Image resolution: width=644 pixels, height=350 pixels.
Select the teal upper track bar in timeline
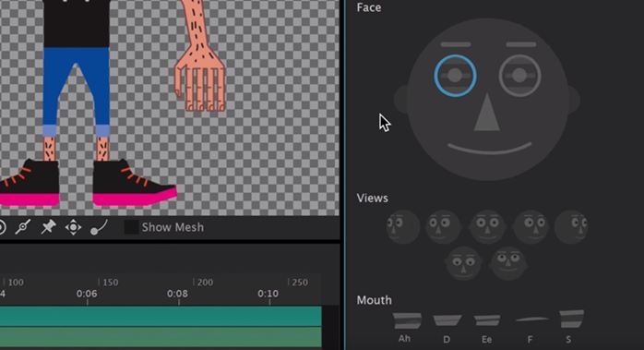(x=161, y=316)
